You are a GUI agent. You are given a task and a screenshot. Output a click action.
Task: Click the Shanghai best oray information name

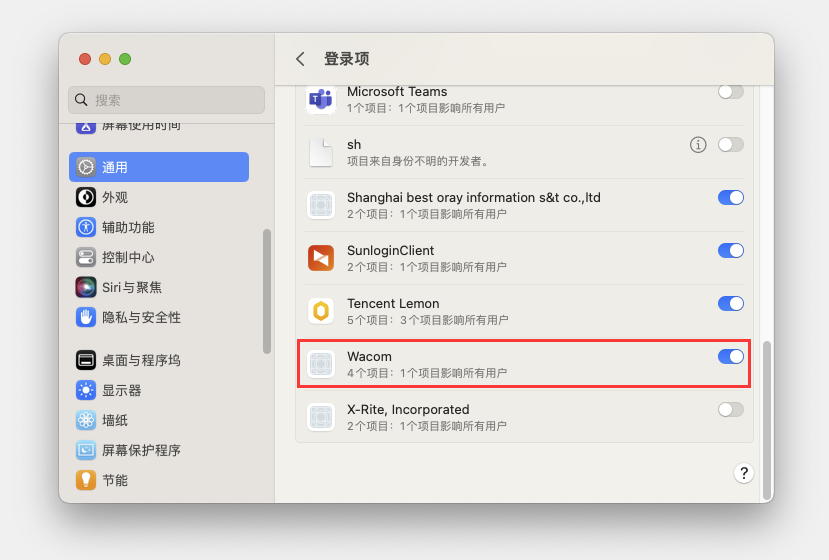[x=474, y=197]
